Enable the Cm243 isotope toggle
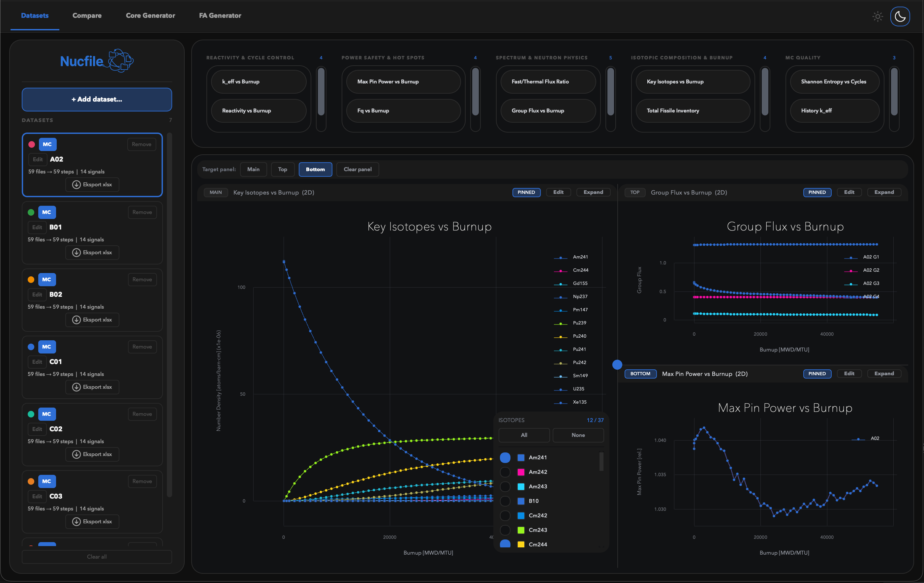 tap(505, 530)
